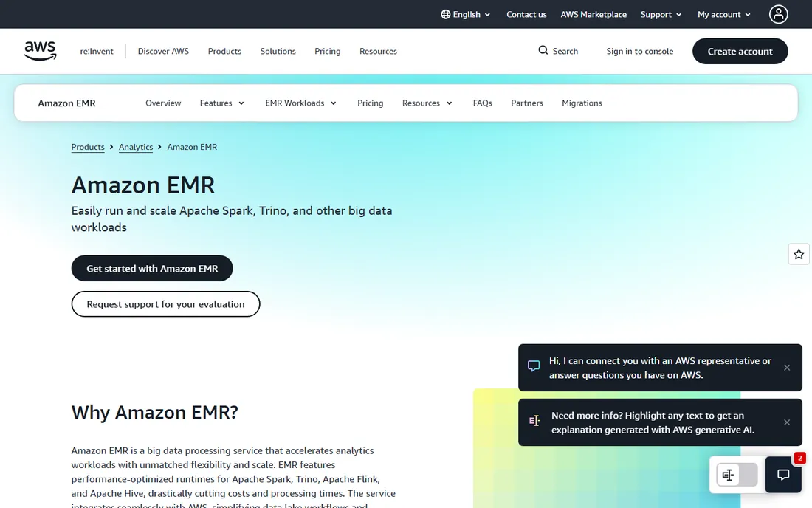
Task: Click the star bookmark icon
Action: 799,254
